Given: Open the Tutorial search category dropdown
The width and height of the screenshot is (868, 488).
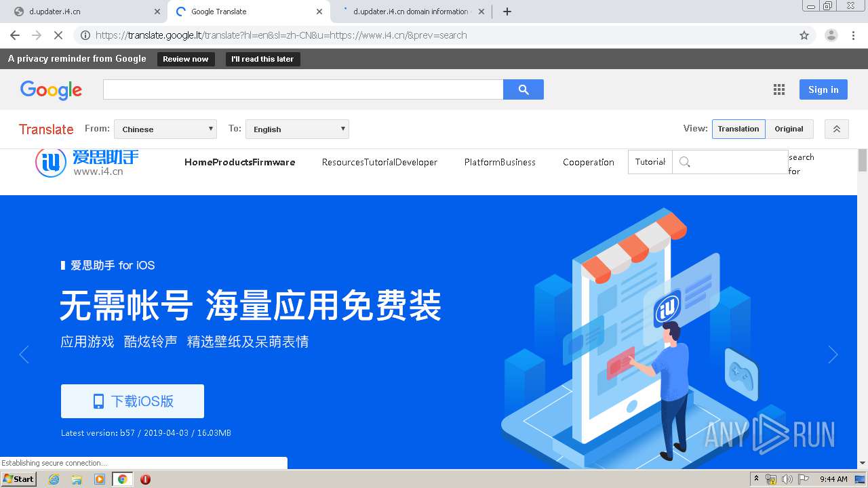Looking at the screenshot, I should pyautogui.click(x=650, y=162).
